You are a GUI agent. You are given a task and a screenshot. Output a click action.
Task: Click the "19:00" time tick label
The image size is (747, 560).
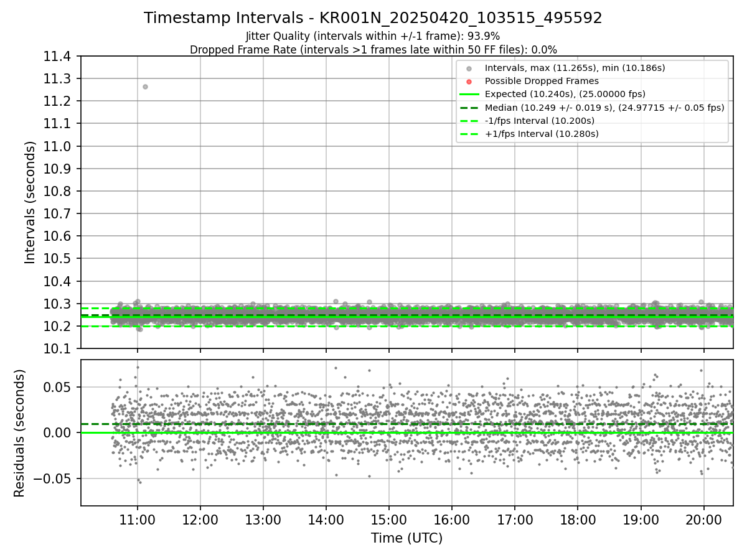(641, 520)
